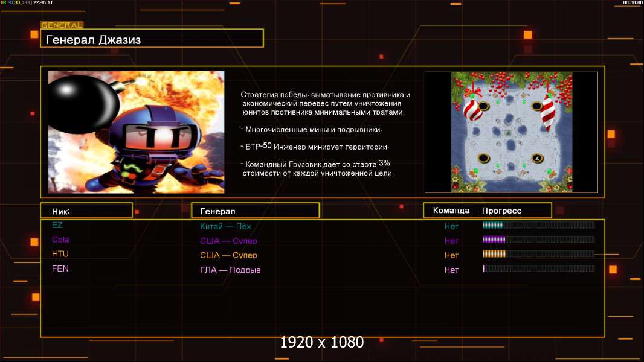The image size is (644, 362).
Task: Click FEN's nearly empty progress bar
Action: (x=539, y=268)
